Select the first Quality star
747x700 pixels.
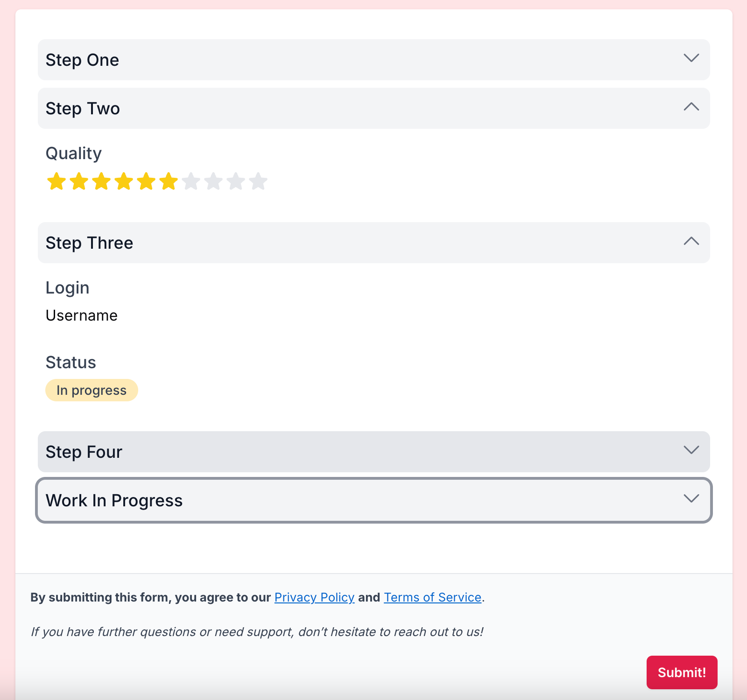56,181
